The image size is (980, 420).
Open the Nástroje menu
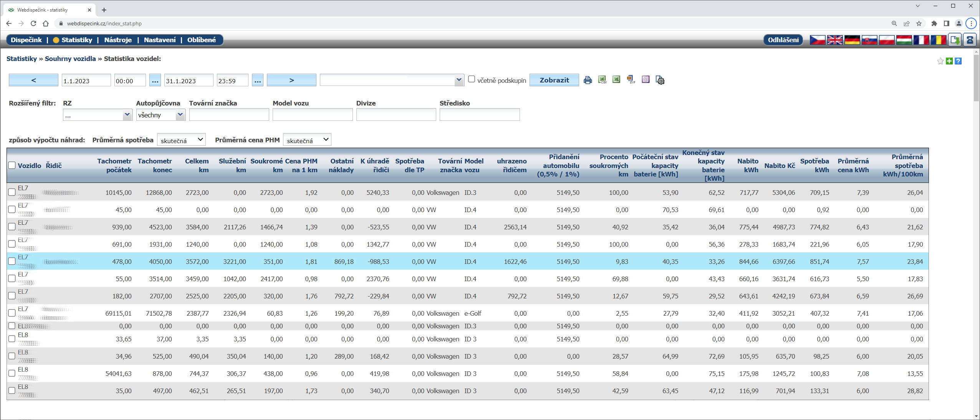point(118,40)
